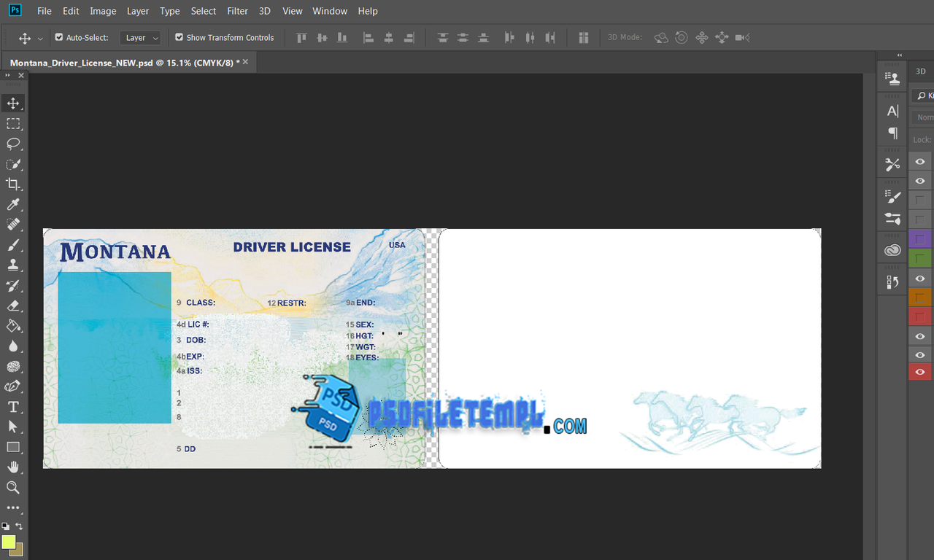Screen dimensions: 934x560
Task: Select the Lasso tool
Action: coord(13,144)
